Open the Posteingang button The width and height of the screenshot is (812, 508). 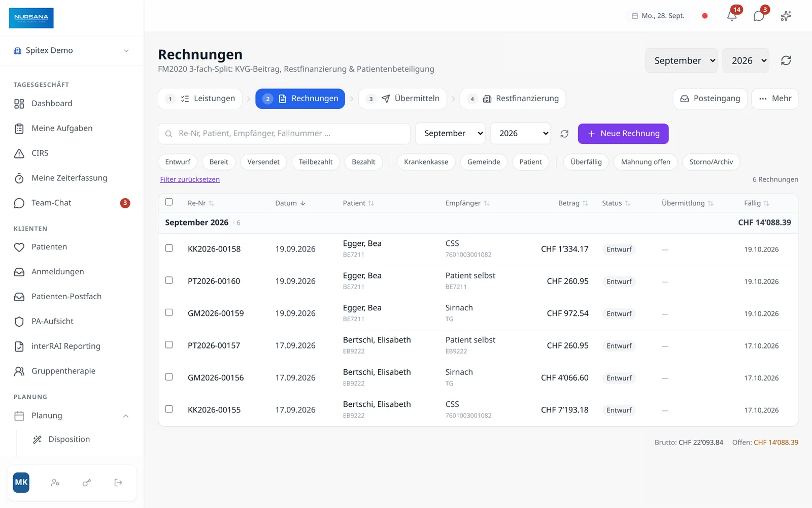[x=710, y=99]
